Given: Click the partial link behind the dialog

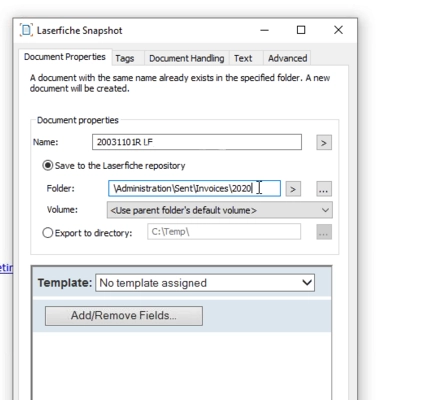Looking at the screenshot, I should [x=6, y=268].
